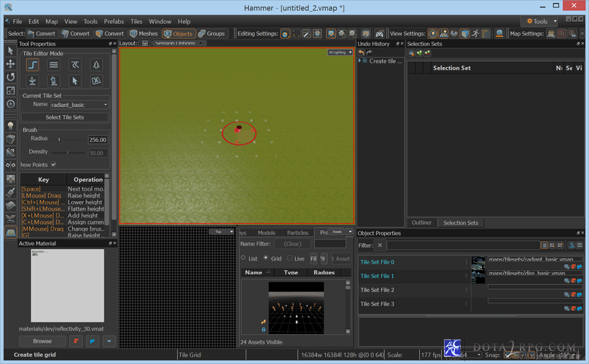Click the running man icon in View Settings
The height and width of the screenshot is (364, 589).
[475, 33]
